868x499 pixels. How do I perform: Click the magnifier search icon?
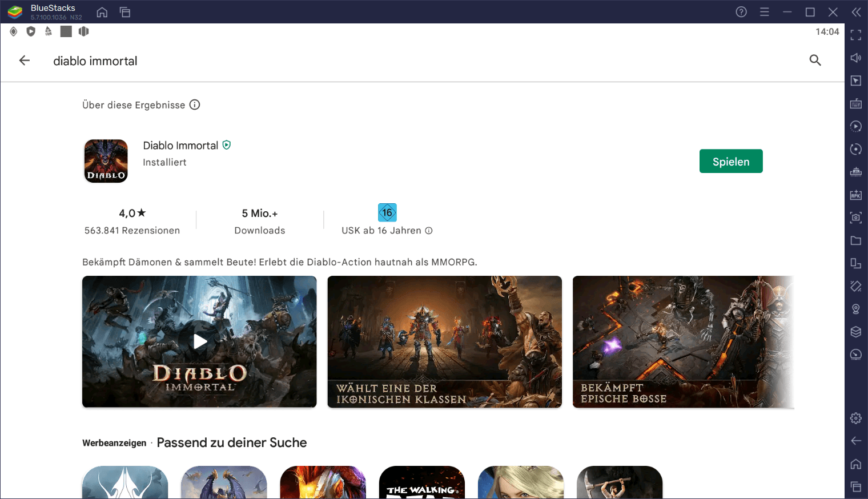pos(815,60)
